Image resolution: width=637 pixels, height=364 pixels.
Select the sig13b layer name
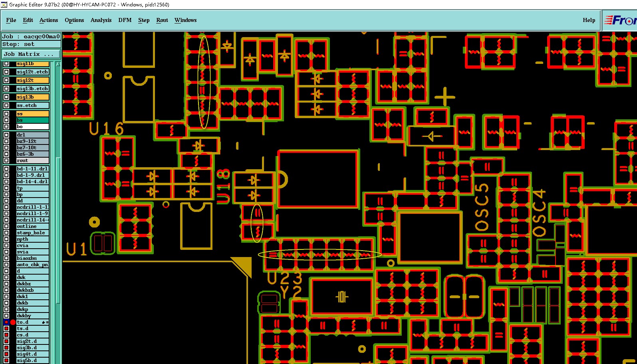pyautogui.click(x=32, y=97)
